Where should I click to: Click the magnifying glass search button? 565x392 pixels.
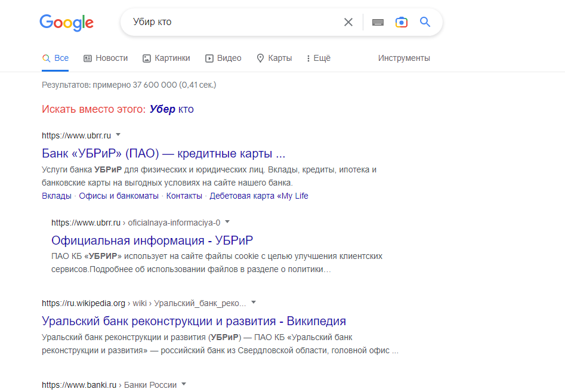click(425, 22)
